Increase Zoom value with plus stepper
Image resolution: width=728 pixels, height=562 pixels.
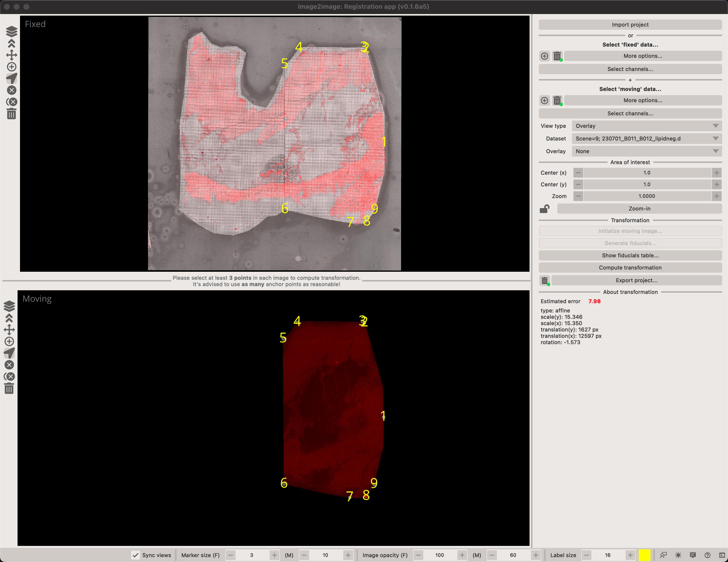coord(716,196)
